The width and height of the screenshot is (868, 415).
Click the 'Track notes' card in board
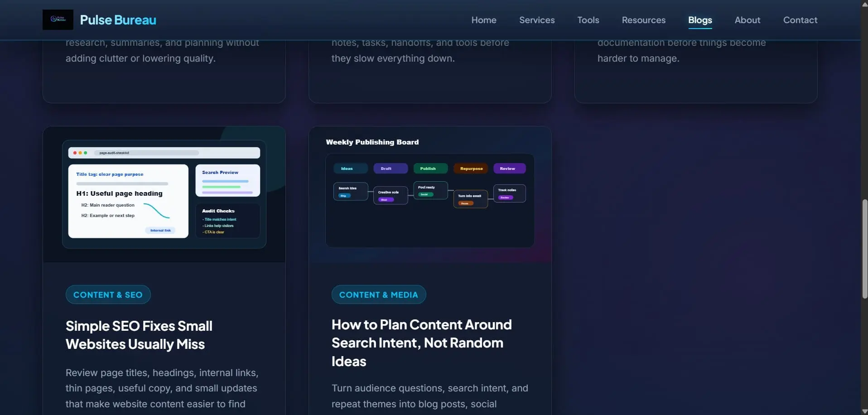point(510,193)
